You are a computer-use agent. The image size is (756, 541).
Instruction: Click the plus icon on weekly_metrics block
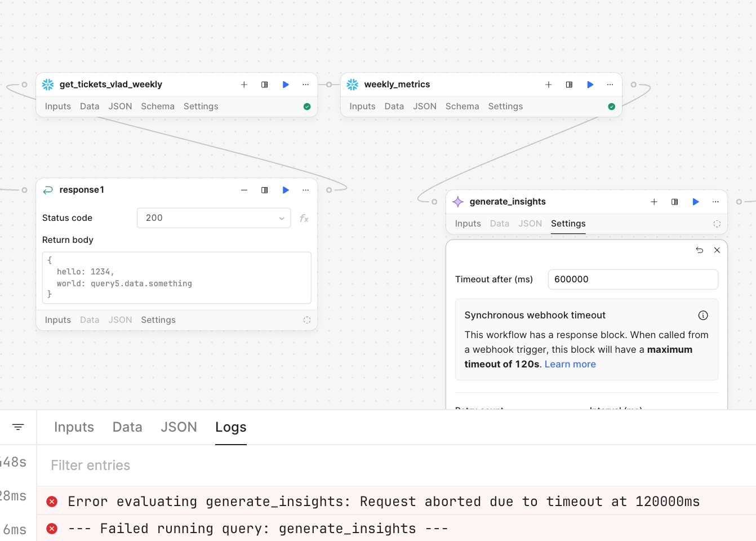(548, 85)
